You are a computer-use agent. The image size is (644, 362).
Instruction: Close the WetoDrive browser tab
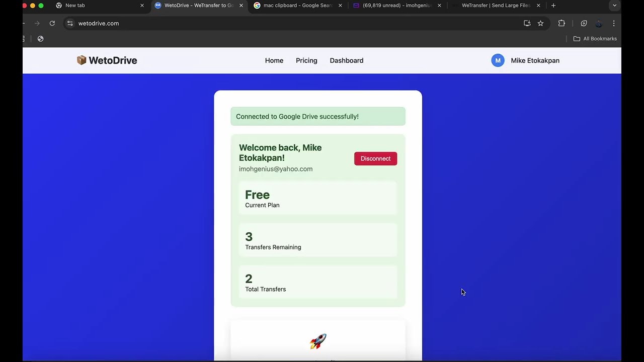click(241, 6)
